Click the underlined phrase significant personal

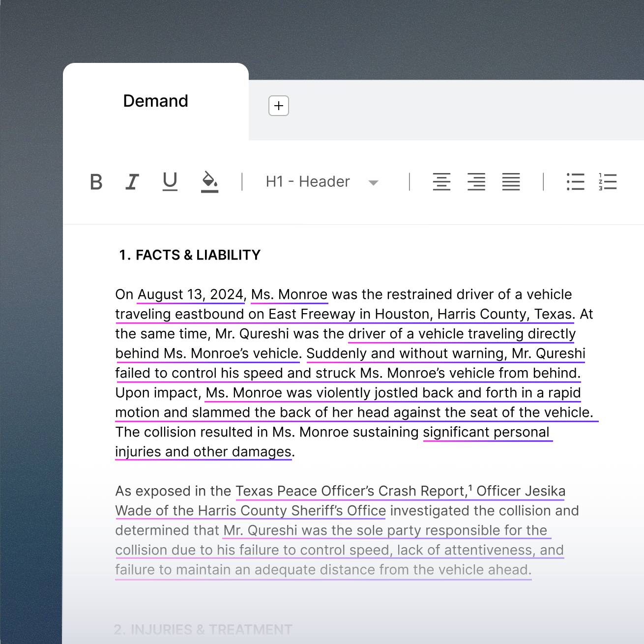pos(486,432)
